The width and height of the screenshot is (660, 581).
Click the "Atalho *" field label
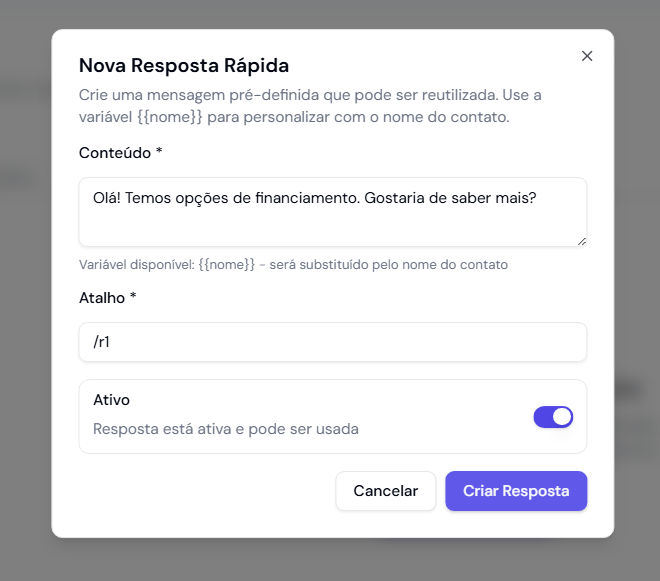coord(107,298)
